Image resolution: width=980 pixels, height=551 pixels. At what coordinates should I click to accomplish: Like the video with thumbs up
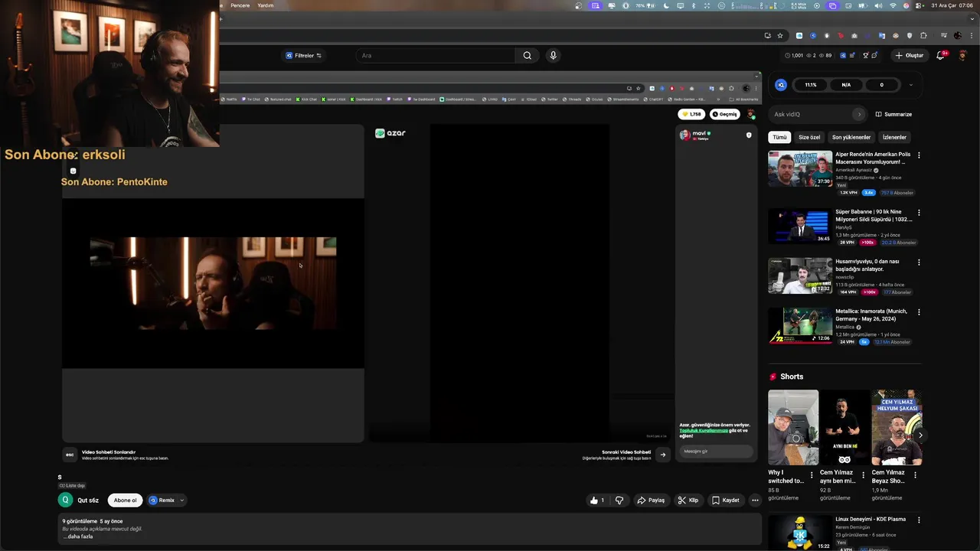click(x=597, y=500)
